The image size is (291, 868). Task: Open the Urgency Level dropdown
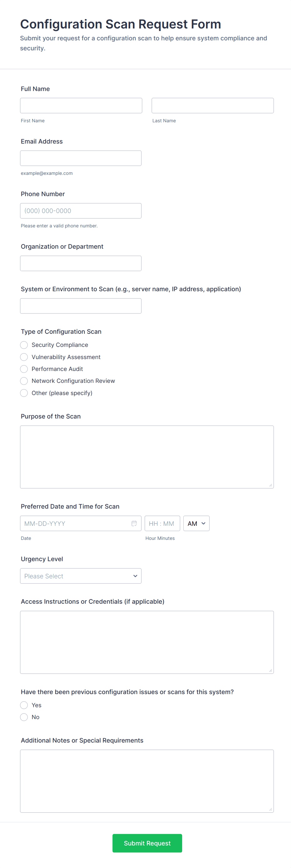[x=81, y=576]
